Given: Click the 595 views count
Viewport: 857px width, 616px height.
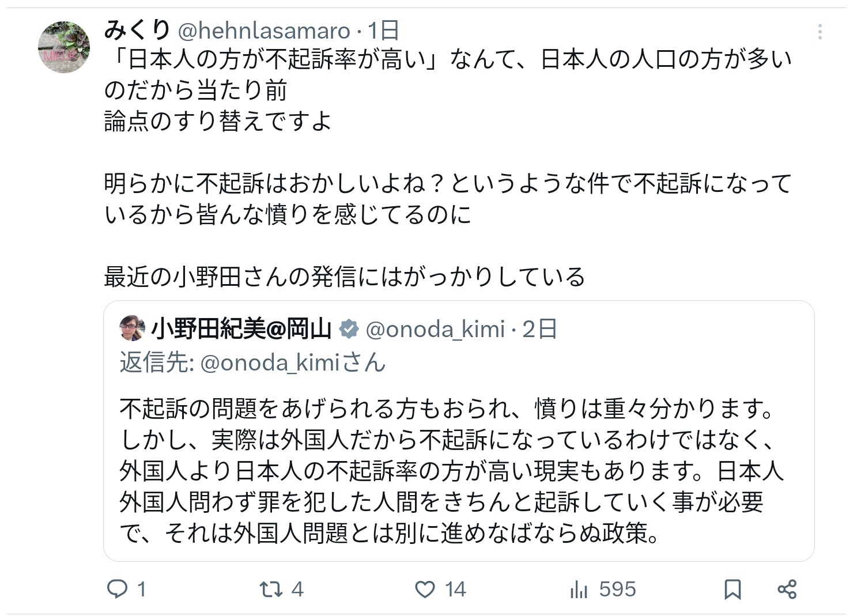Looking at the screenshot, I should pos(617,589).
